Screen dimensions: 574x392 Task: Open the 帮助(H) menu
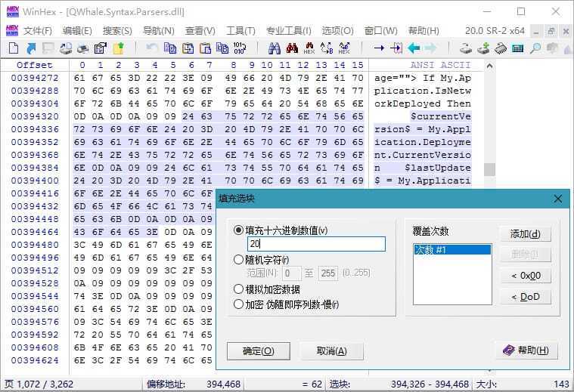[x=424, y=31]
